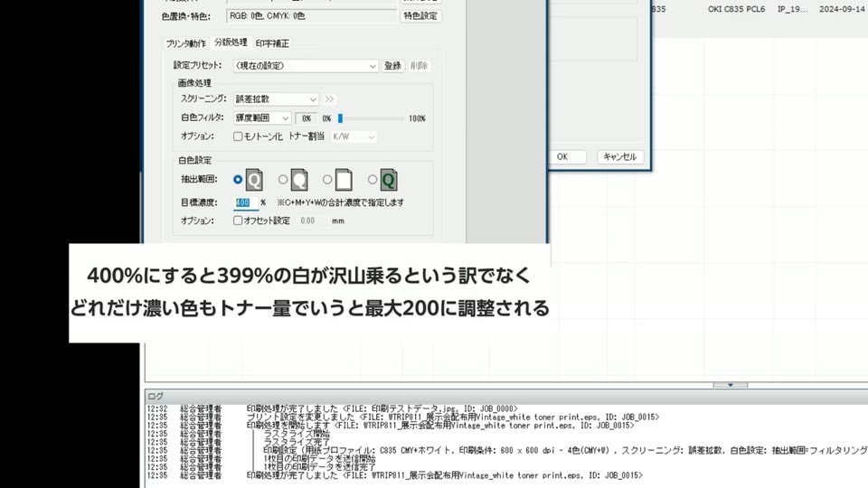Click OK in the back dialog
Viewport: 868px width, 488px height.
[562, 156]
